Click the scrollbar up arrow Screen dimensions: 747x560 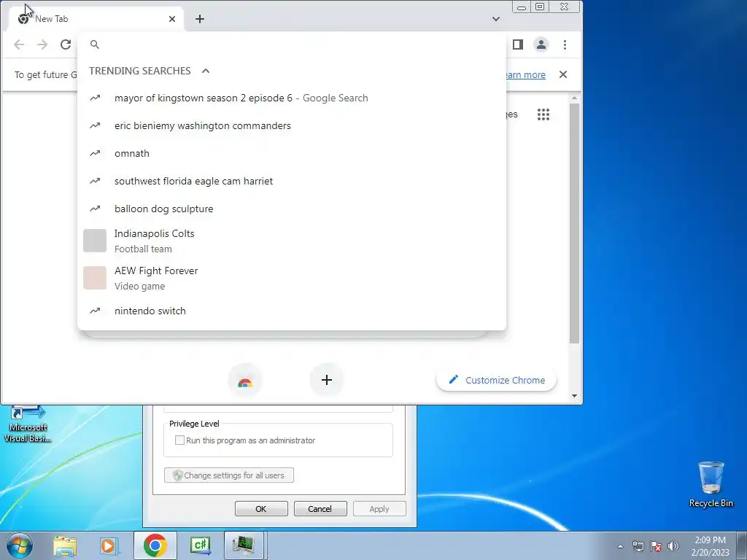pyautogui.click(x=574, y=98)
